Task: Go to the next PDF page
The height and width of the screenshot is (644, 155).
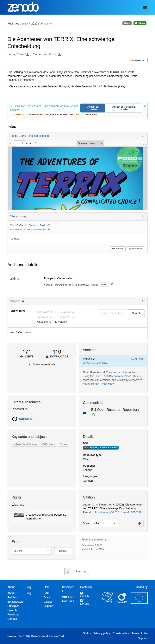Action: [x=36, y=143]
